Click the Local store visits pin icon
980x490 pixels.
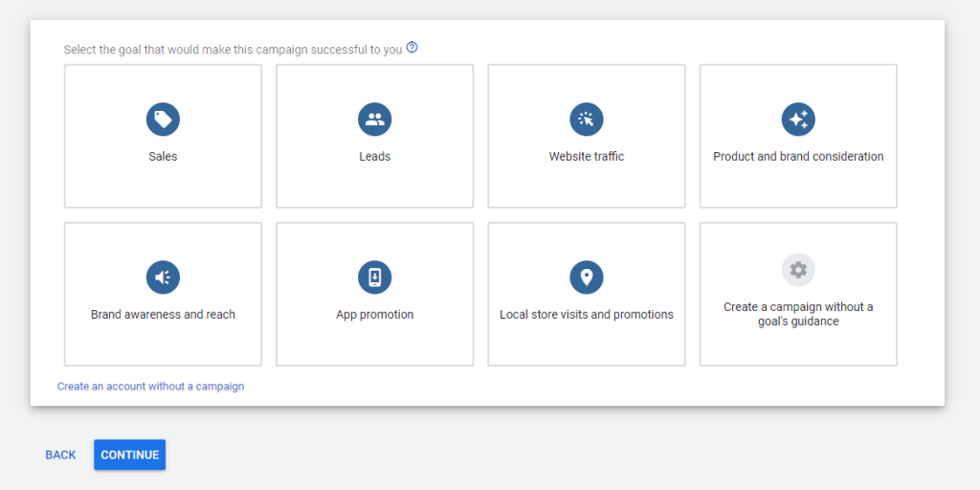(x=587, y=278)
